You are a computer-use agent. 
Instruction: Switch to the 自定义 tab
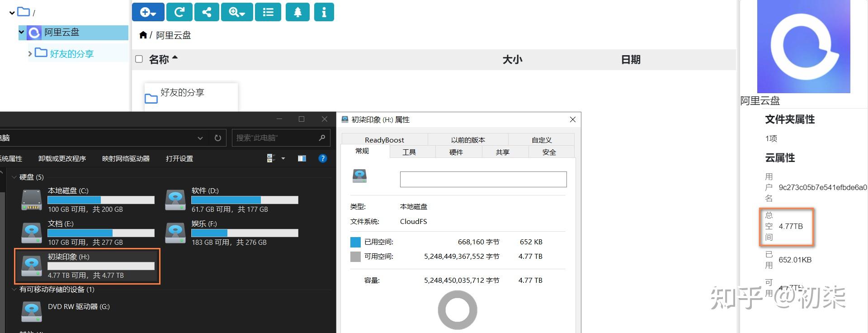tap(542, 140)
